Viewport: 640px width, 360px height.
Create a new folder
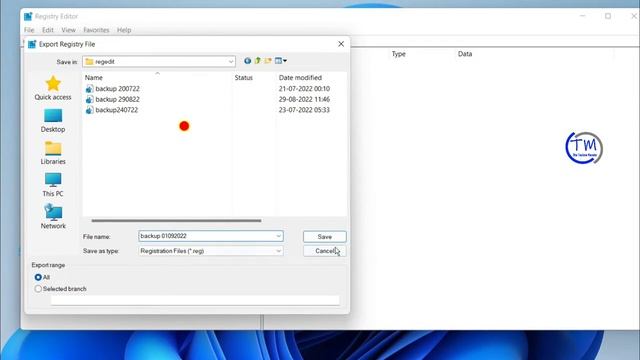(x=268, y=61)
